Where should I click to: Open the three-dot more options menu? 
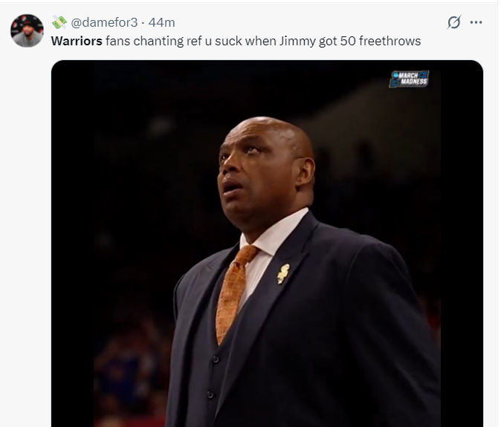[x=476, y=22]
